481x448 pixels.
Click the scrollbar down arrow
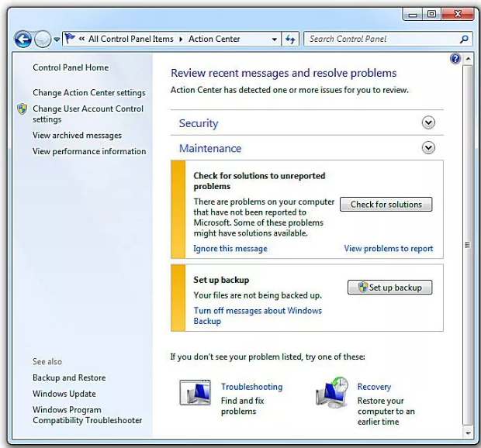click(x=468, y=433)
